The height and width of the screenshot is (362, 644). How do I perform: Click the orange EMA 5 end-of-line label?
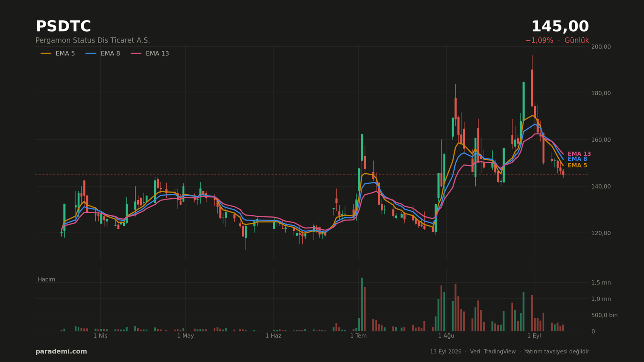coord(577,166)
